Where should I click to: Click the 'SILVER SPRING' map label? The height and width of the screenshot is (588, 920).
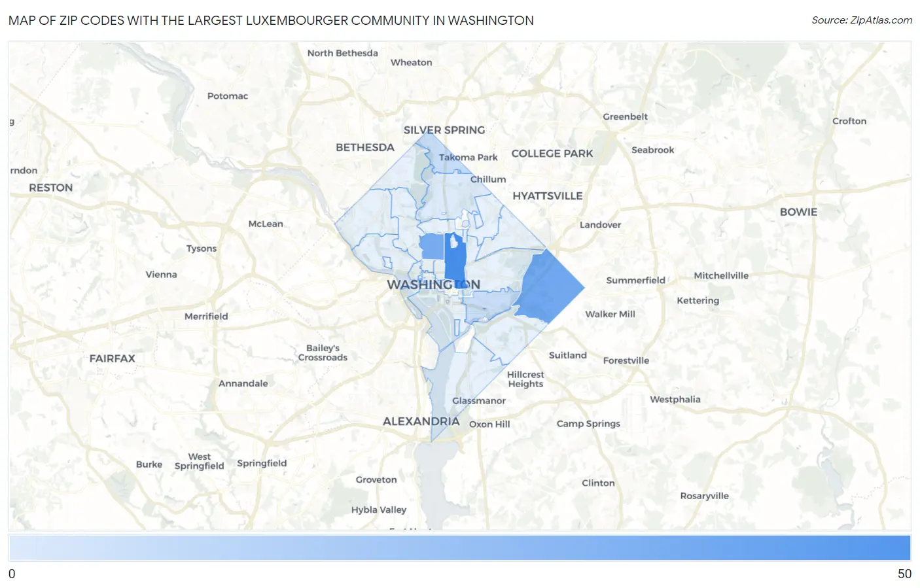pyautogui.click(x=444, y=130)
